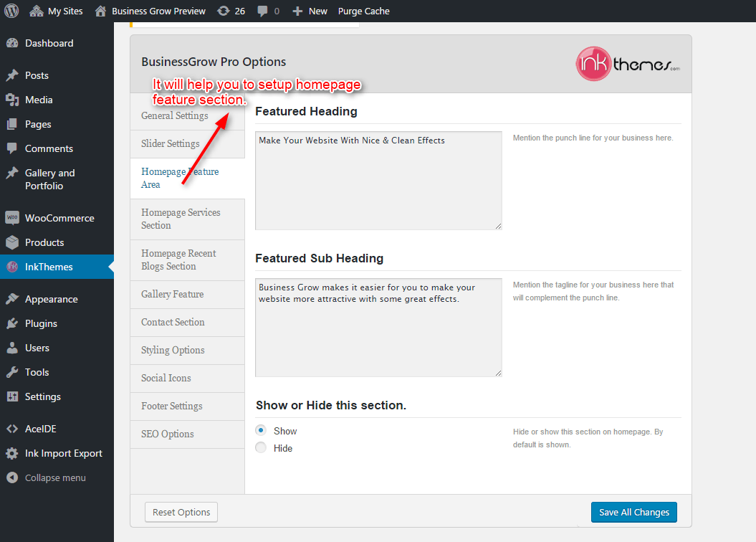
Task: Click the WooCommerce icon
Action: [12, 217]
